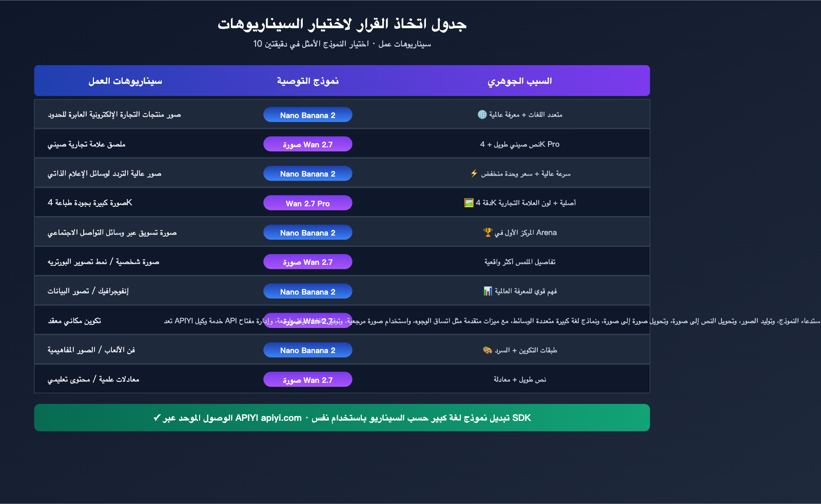Viewport: 821px width, 504px height.
Task: Click the Wan 2.7 pill in the ملصق علامة تجارية row
Action: (308, 144)
